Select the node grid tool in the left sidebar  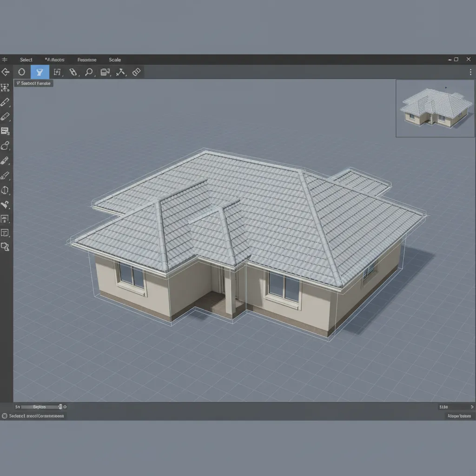pyautogui.click(x=5, y=88)
